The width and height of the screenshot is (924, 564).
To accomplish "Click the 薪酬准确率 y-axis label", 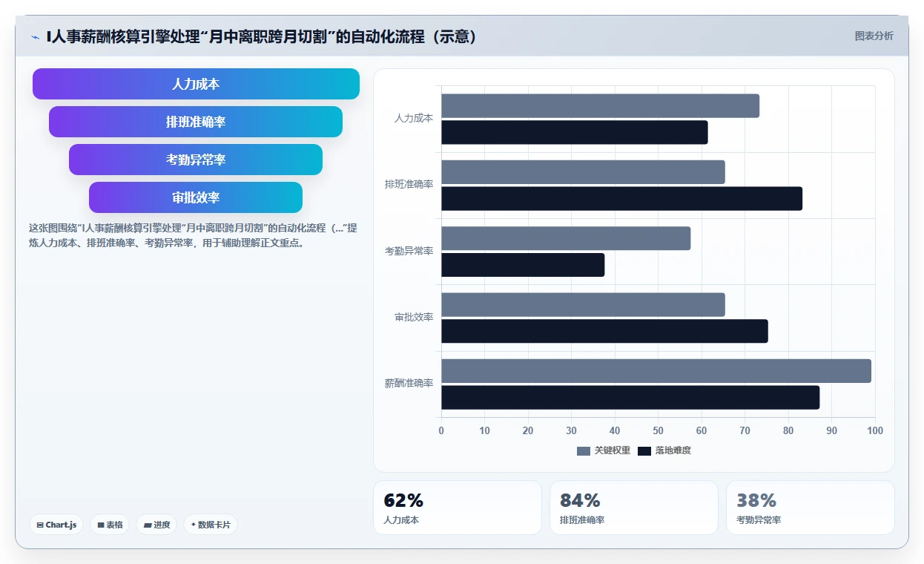I will coord(409,383).
